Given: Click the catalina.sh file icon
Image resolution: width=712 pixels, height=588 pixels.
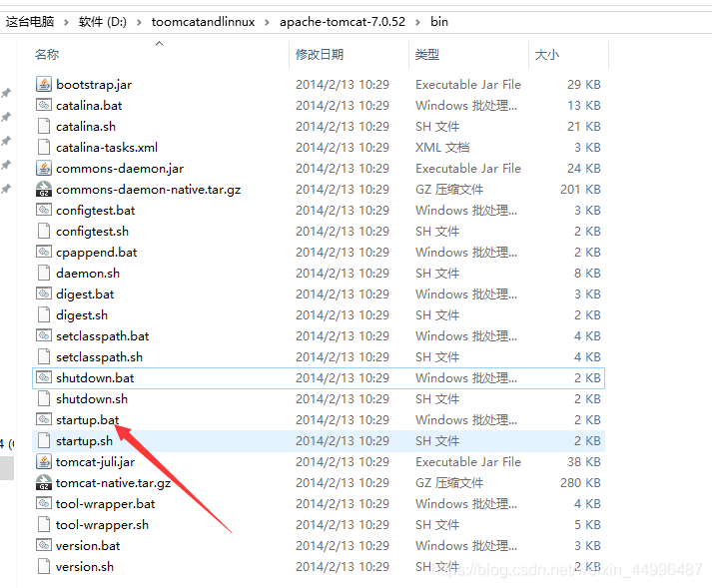Looking at the screenshot, I should pos(44,126).
